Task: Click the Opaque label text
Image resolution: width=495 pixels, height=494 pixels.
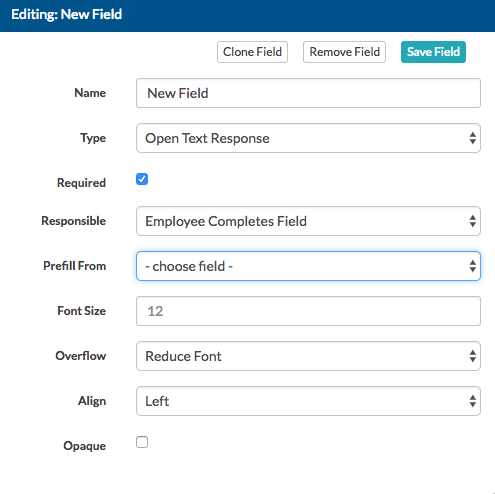Action: click(x=85, y=446)
